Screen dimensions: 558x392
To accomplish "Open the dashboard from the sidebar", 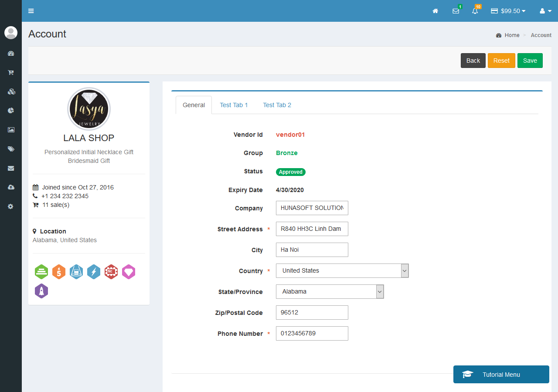I will click(x=10, y=53).
